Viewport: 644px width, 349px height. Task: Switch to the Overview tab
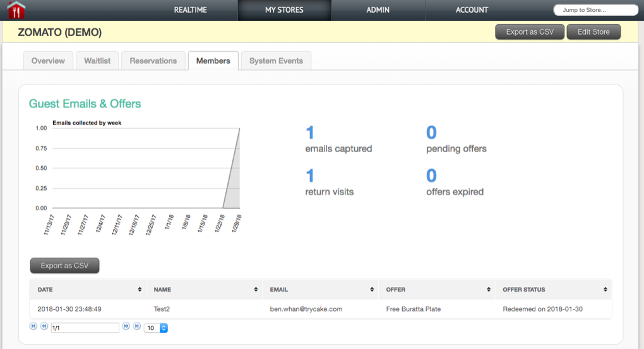[x=48, y=61]
